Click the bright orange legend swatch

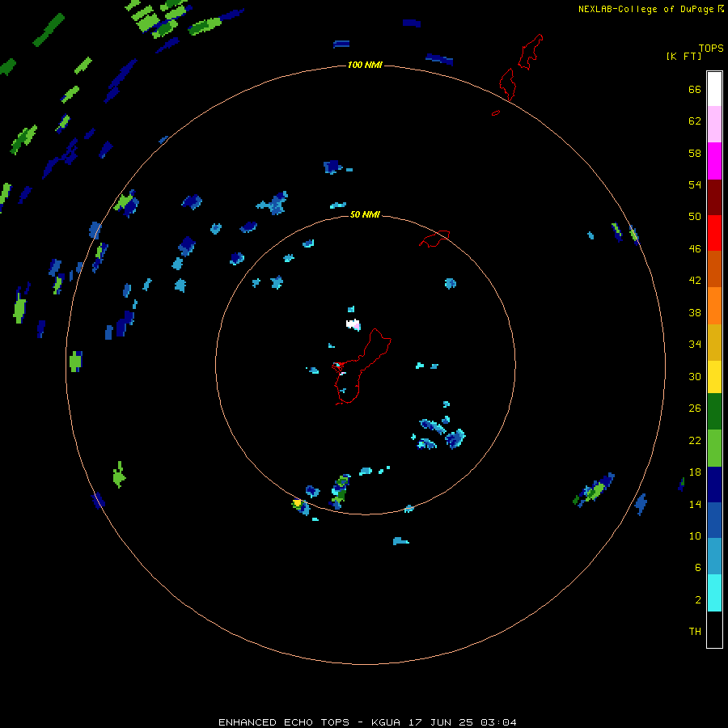tap(714, 306)
